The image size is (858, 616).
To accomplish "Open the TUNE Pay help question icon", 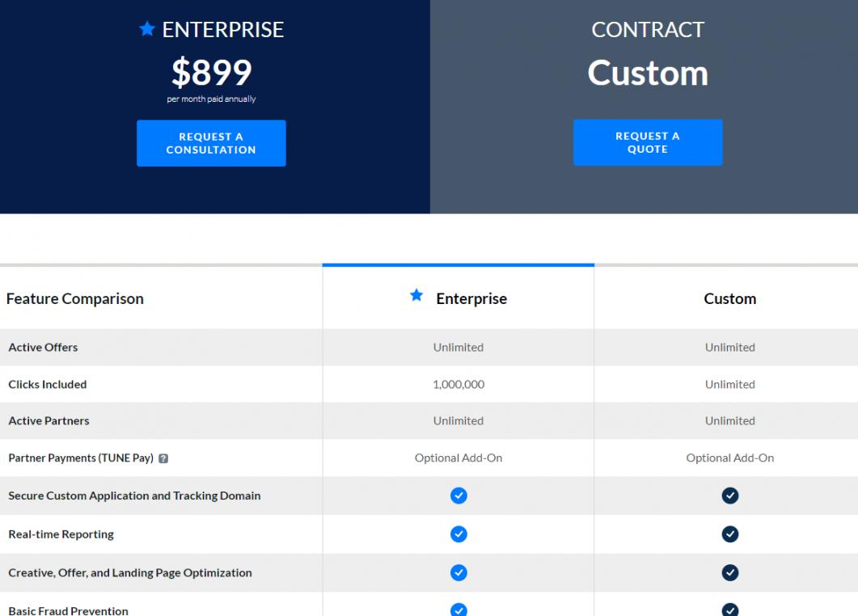I will [x=163, y=458].
